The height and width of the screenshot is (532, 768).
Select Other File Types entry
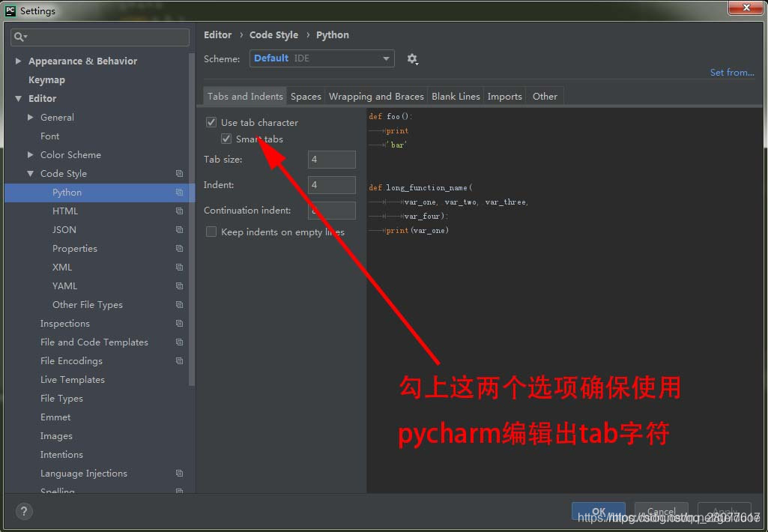click(x=87, y=305)
